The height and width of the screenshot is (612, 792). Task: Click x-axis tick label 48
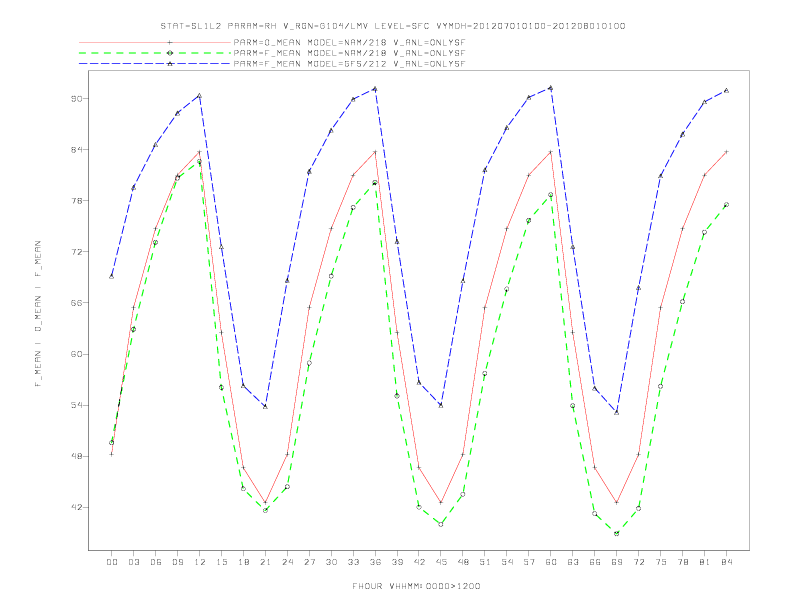click(x=463, y=562)
